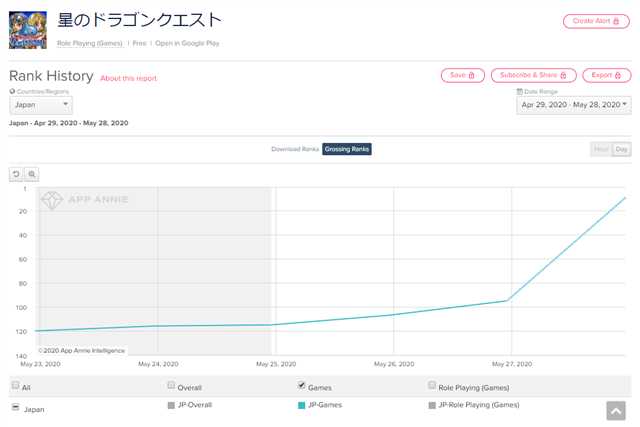Enable the Overall checkbox
The height and width of the screenshot is (427, 640).
[x=171, y=385]
